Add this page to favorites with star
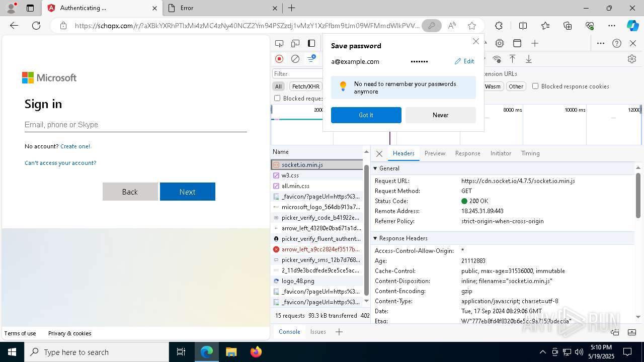Image resolution: width=644 pixels, height=362 pixels. click(x=471, y=26)
